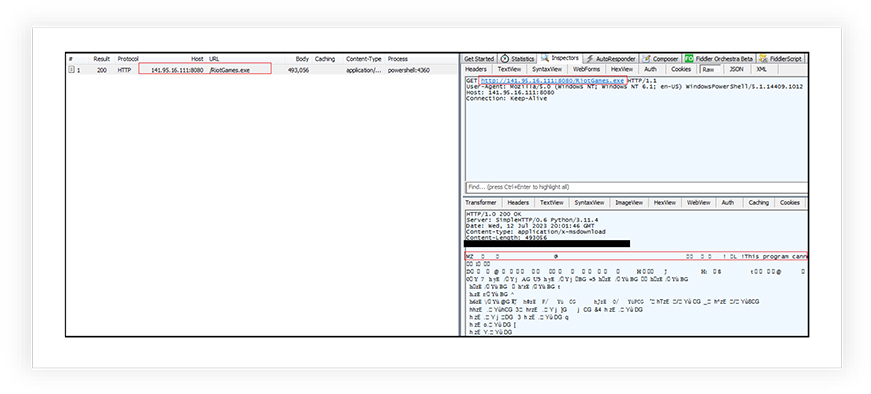Image resolution: width=871 pixels, height=394 pixels.
Task: Sort sessions by Caching column header
Action: pyautogui.click(x=325, y=59)
